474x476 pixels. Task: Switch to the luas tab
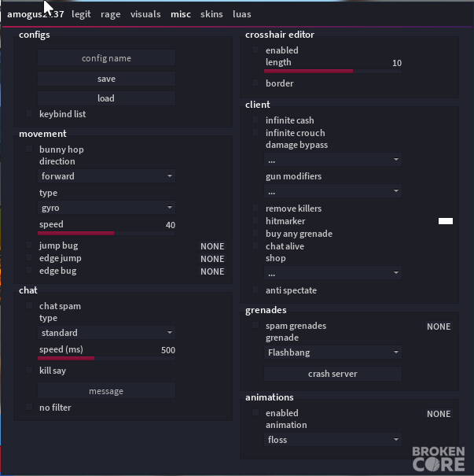point(241,14)
